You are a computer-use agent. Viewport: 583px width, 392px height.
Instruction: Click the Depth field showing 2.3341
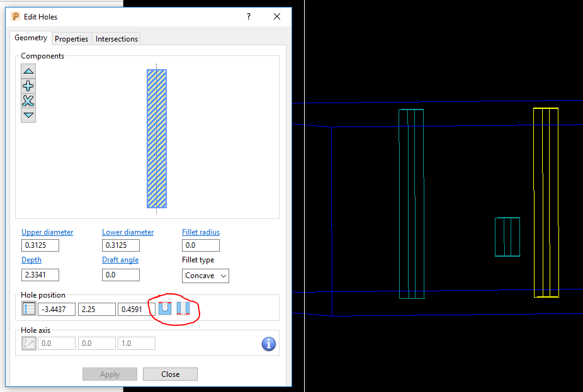40,275
